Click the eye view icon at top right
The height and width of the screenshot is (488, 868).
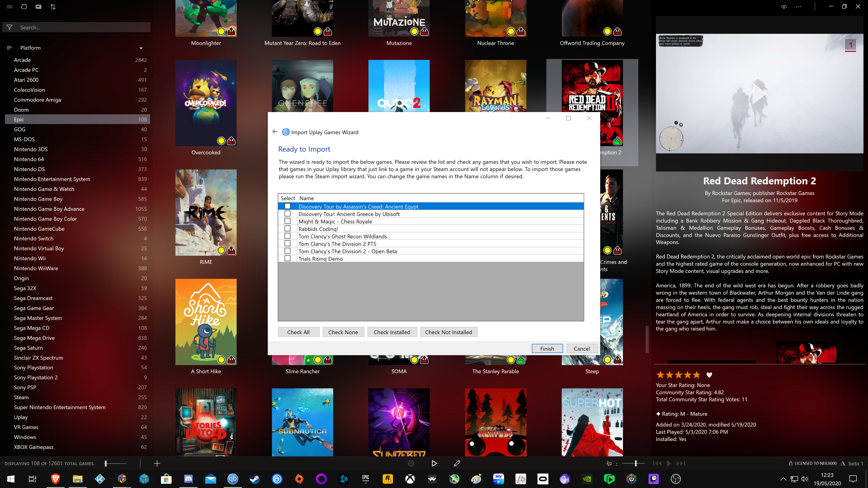(784, 7)
